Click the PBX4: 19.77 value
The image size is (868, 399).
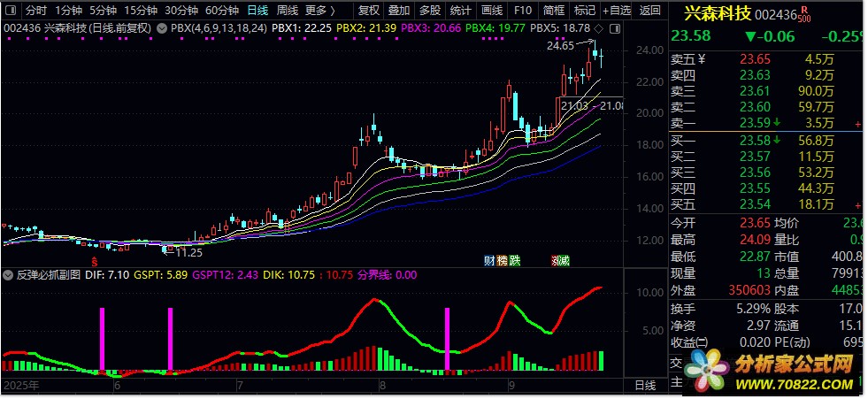pos(495,27)
